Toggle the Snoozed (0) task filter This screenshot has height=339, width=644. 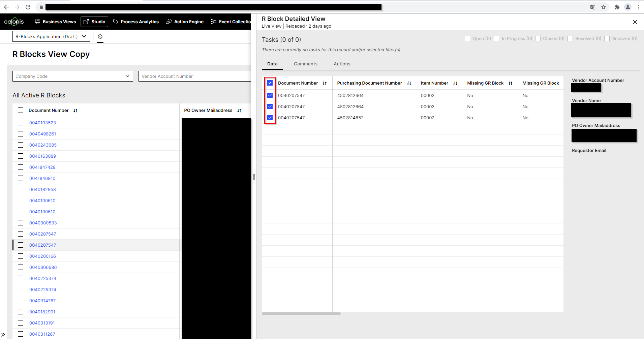607,38
